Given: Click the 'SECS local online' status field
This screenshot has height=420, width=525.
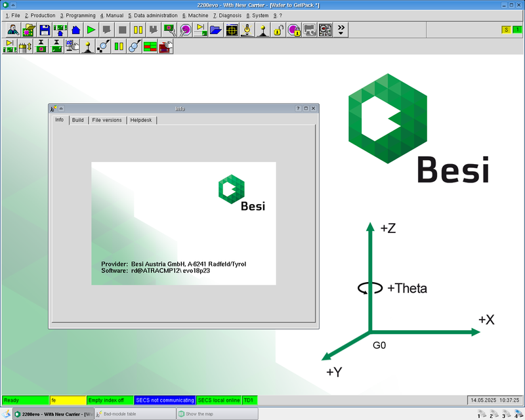Looking at the screenshot, I should coord(219,400).
